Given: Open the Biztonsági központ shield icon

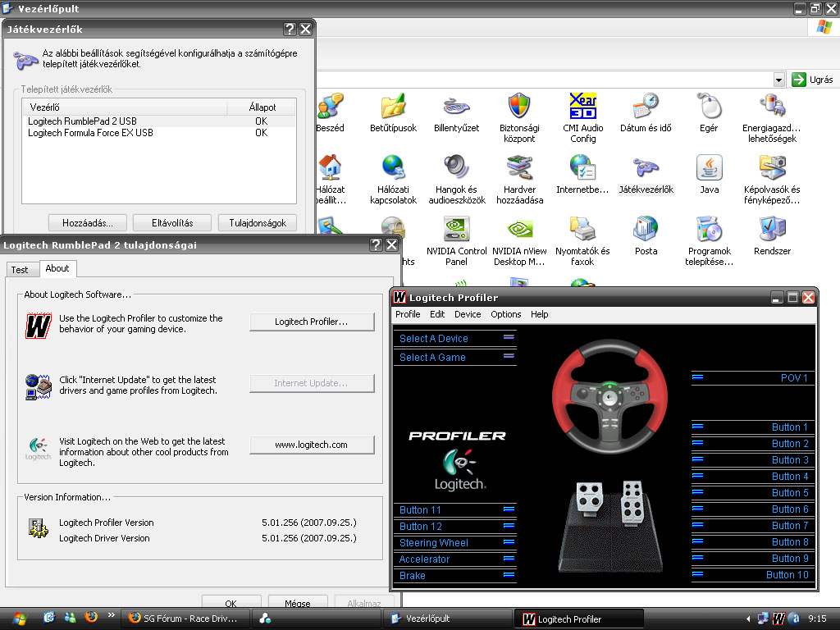Looking at the screenshot, I should (x=519, y=107).
